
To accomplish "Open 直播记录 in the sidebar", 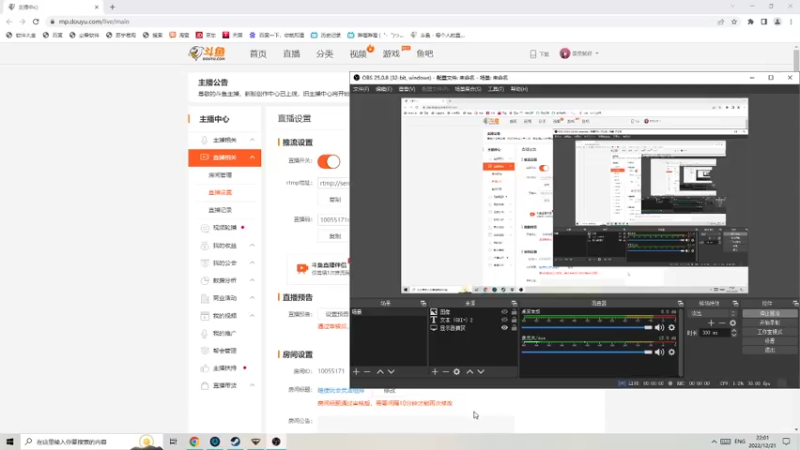I will 220,210.
